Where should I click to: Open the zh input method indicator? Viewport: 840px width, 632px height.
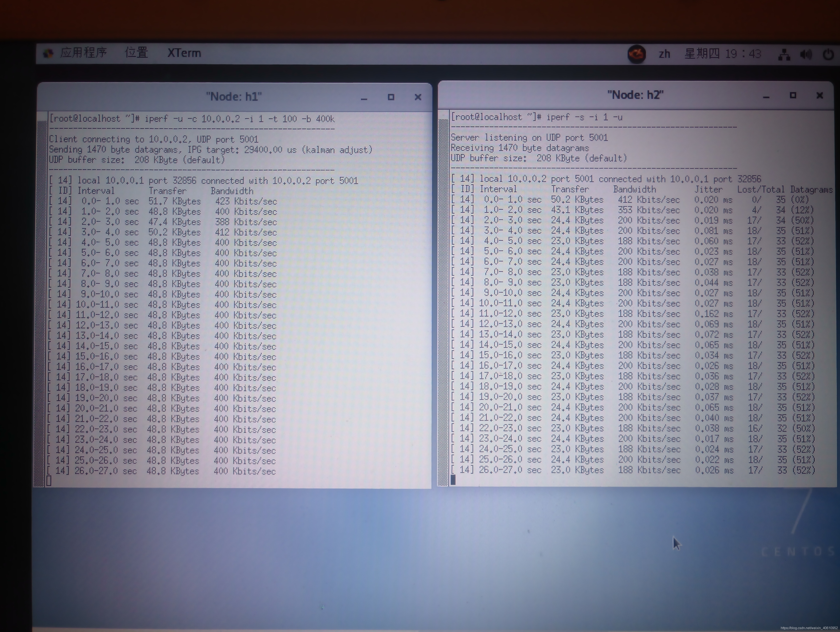click(x=664, y=54)
